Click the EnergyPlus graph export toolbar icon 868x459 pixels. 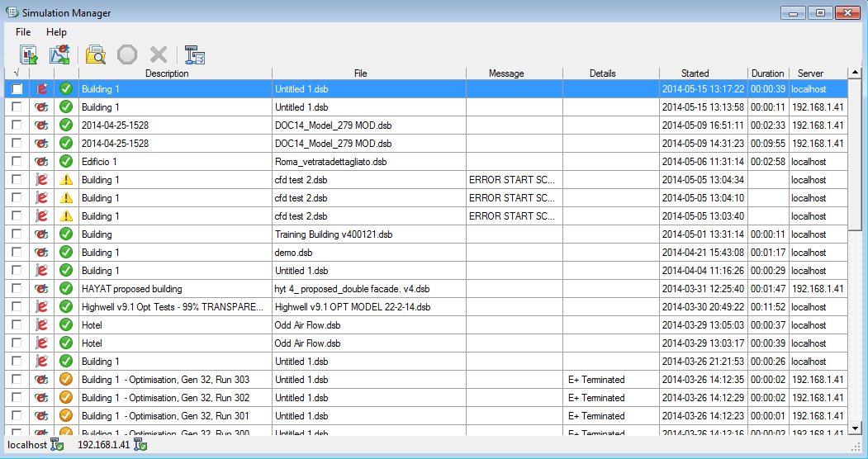60,54
